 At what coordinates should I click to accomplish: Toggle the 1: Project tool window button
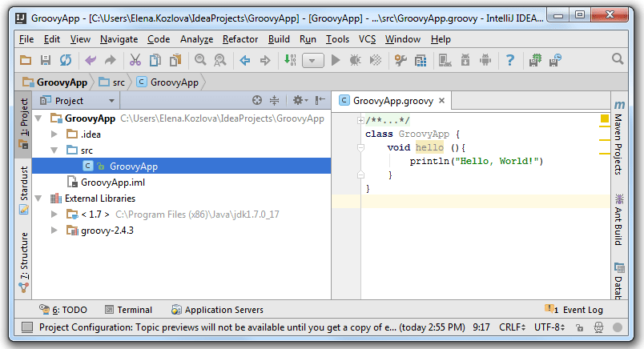coord(24,124)
